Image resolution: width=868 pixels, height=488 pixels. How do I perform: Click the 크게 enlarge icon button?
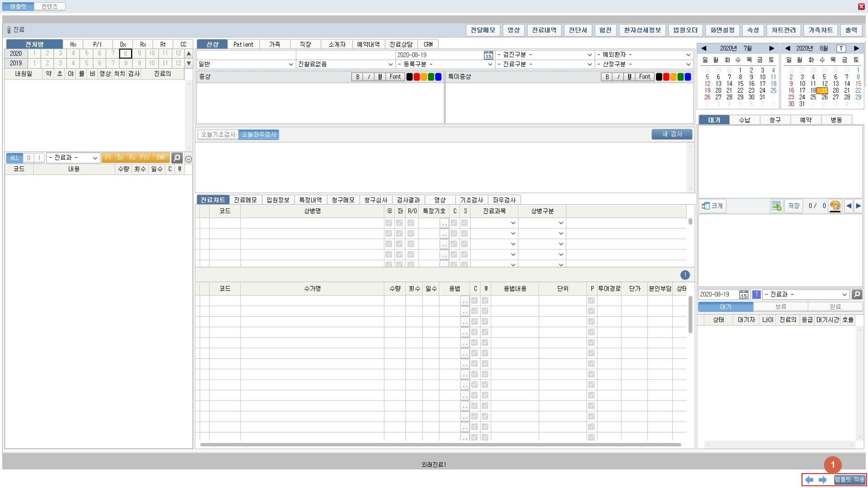coord(712,206)
